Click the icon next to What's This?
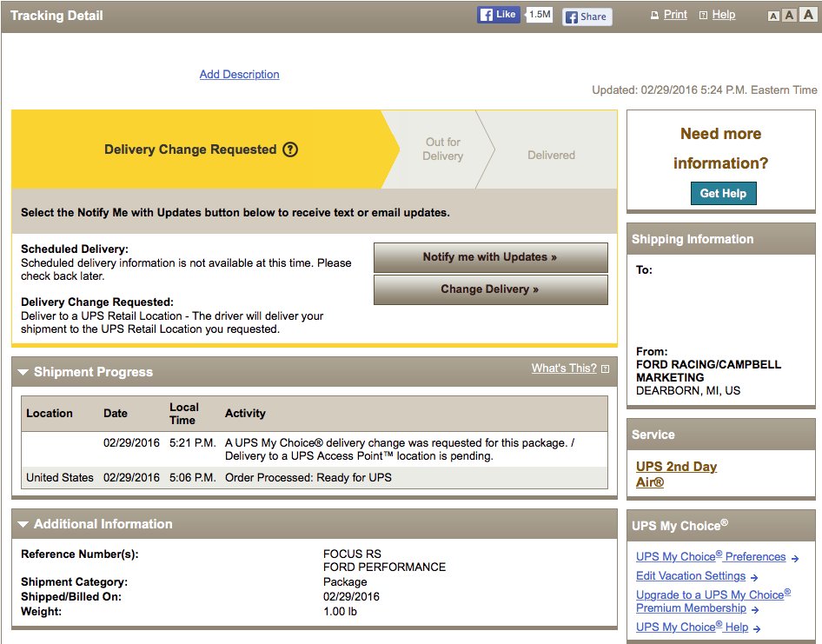 click(x=605, y=368)
